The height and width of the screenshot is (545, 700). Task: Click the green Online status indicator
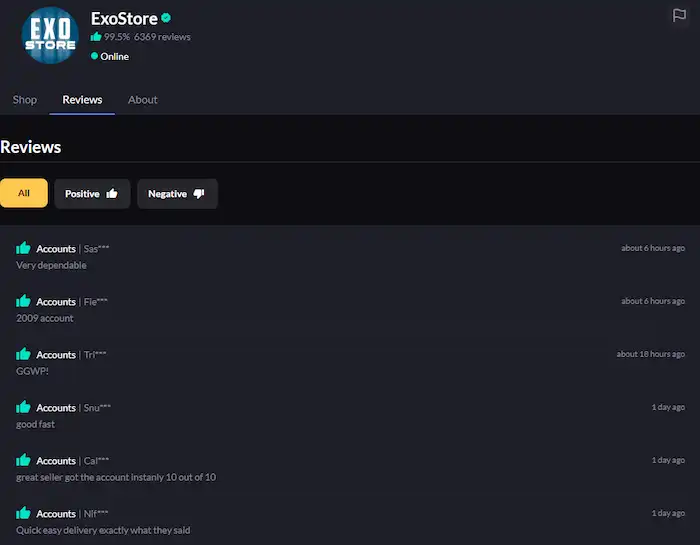pos(95,56)
